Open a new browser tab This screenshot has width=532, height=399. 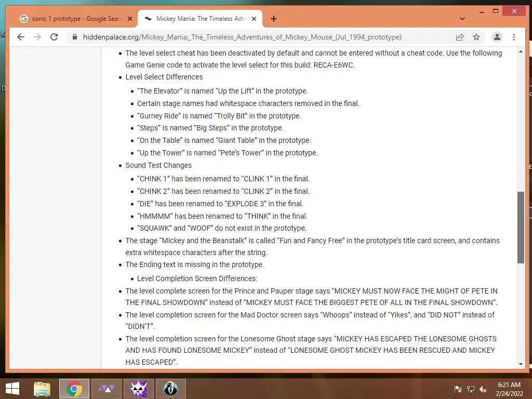click(274, 19)
